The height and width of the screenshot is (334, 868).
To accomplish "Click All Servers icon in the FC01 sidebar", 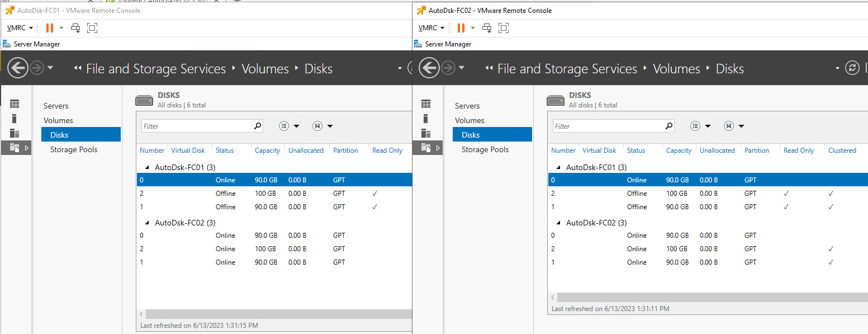I will 15,133.
